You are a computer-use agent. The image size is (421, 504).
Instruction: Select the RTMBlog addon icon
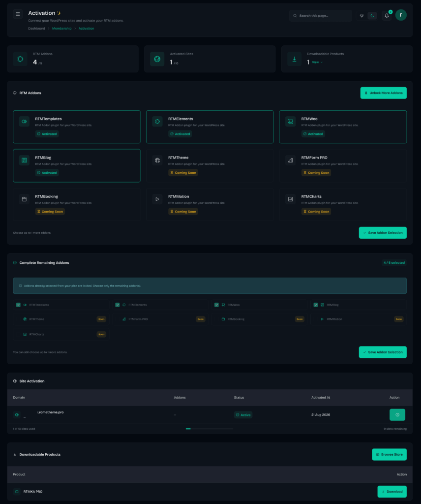point(24,160)
